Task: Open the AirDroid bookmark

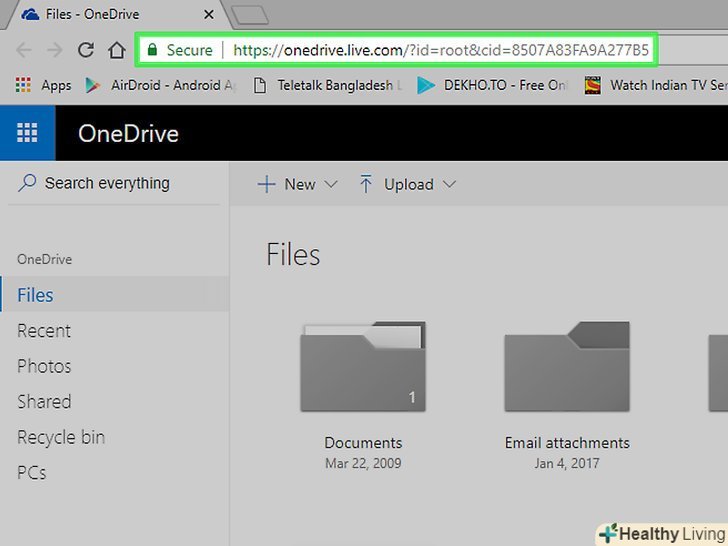Action: 159,85
